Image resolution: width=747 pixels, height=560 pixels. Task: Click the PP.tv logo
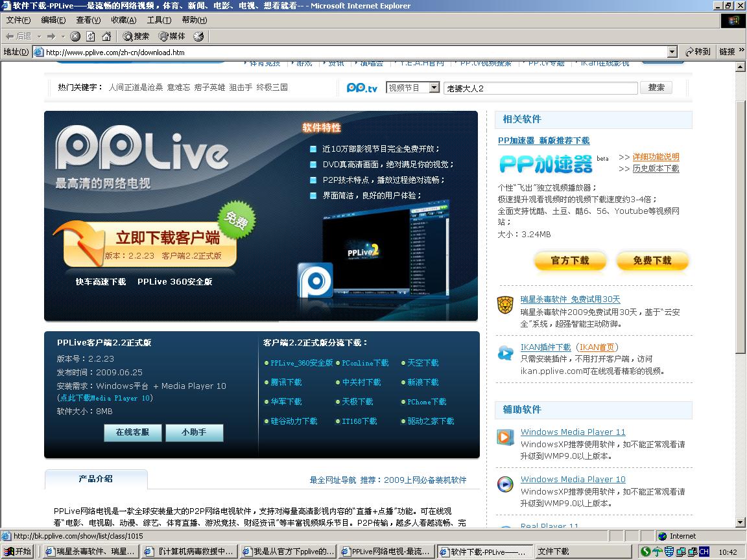pos(362,87)
